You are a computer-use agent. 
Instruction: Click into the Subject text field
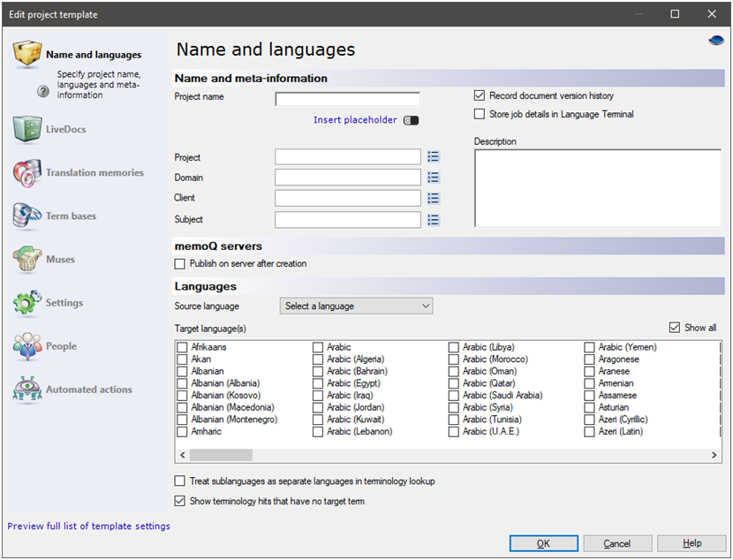coord(348,220)
